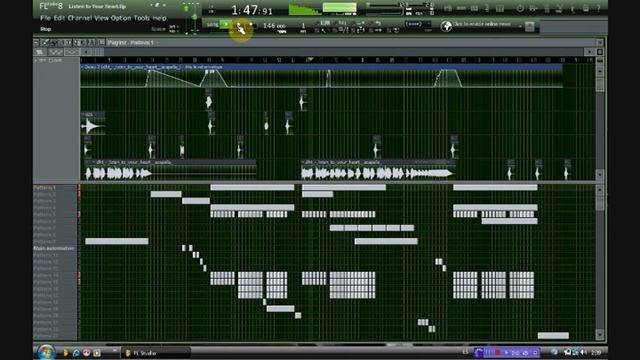Click the pattern tracks scroll-down arrow
Screen dimensions: 640x360
(x=600, y=334)
